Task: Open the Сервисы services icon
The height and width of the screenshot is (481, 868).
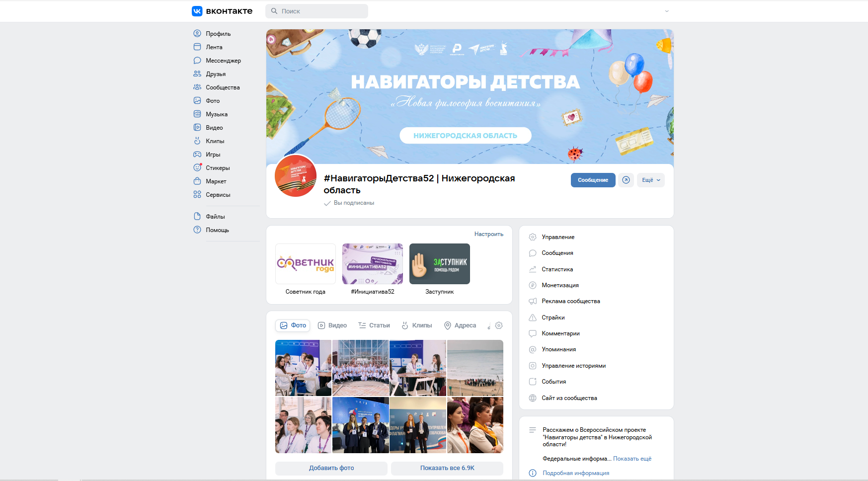Action: pos(197,194)
